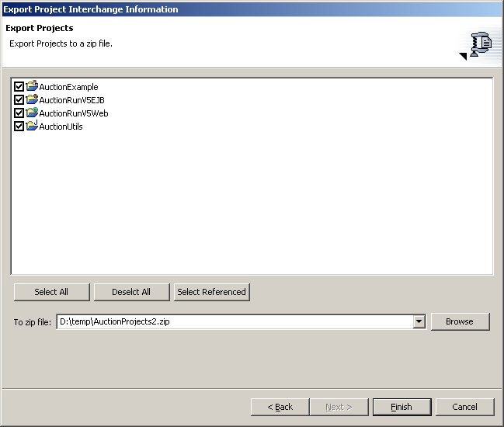
Task: Uncheck the AuctionExample checkbox
Action: point(19,86)
